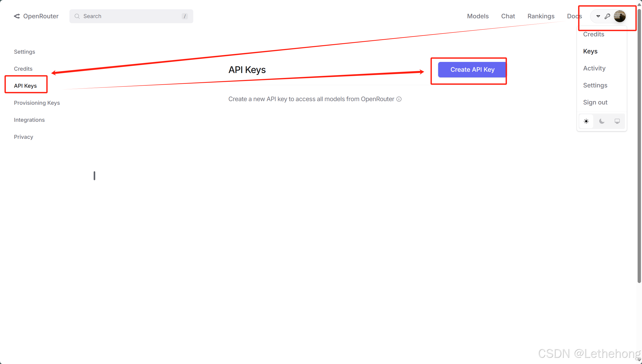Collapse the account dropdown arrow
This screenshot has height=364, width=642.
tap(598, 16)
